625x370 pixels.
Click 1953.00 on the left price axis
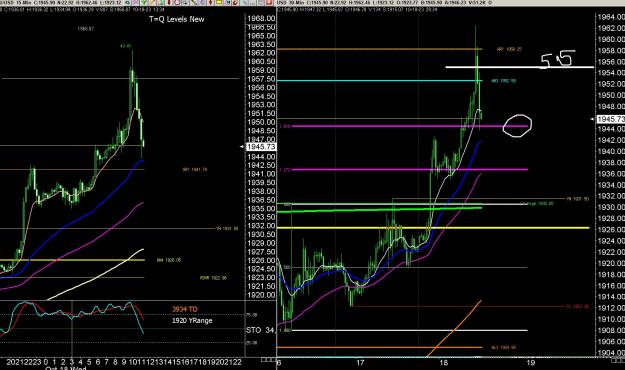pos(261,105)
